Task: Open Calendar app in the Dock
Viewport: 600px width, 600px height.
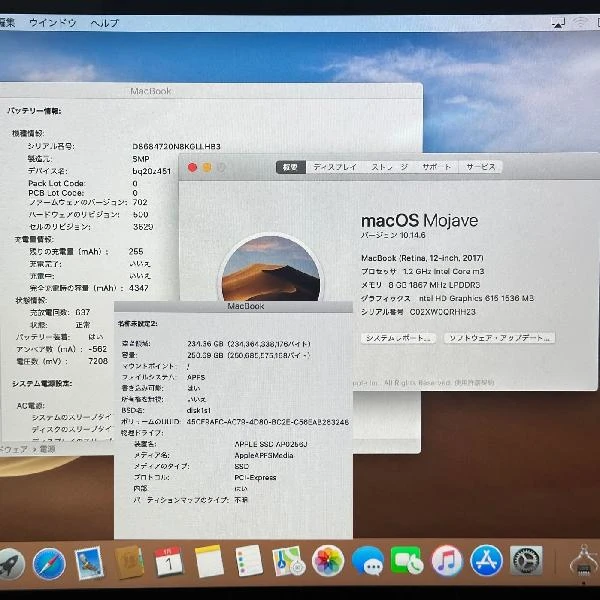Action: 169,561
